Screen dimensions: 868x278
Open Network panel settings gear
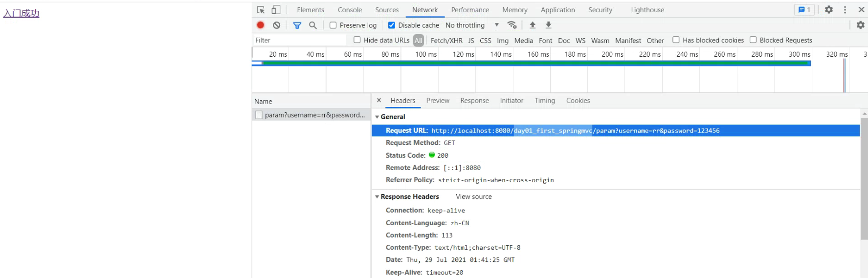coord(860,25)
